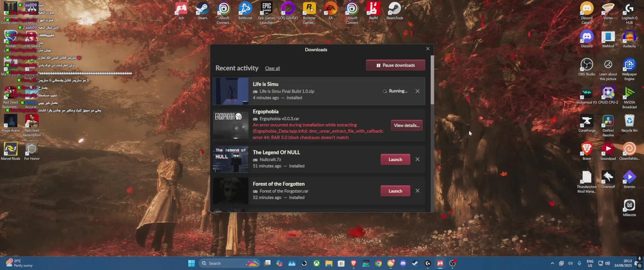This screenshot has width=644, height=270.
Task: Open Logitech G HUB desktop icon
Action: click(629, 13)
